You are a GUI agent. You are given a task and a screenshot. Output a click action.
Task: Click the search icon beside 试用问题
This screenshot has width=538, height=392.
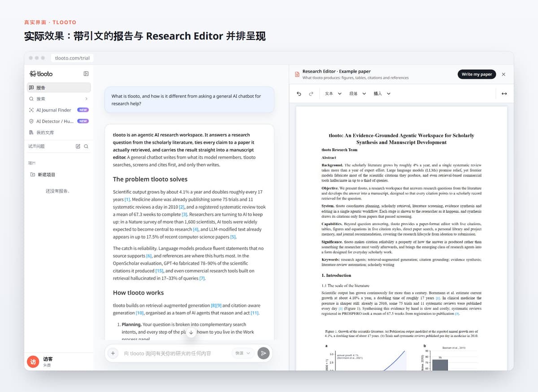(86, 146)
